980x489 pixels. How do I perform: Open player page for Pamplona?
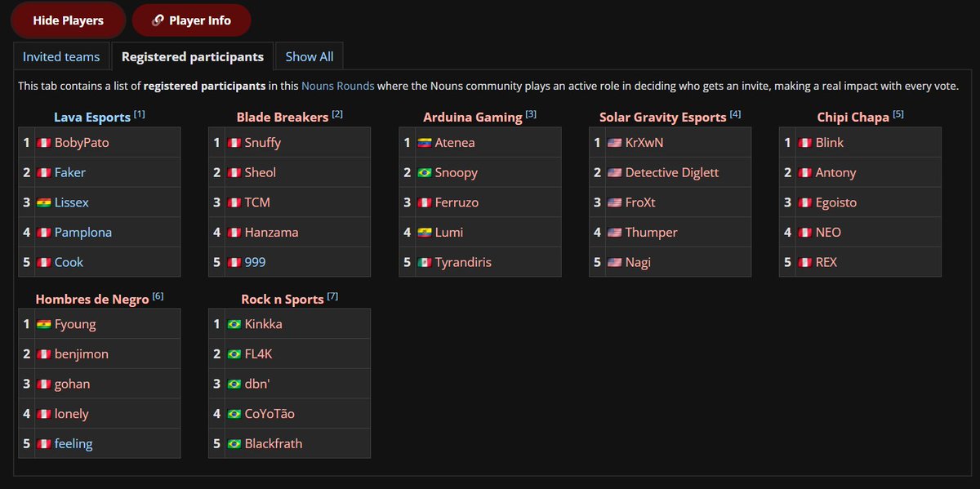[83, 232]
